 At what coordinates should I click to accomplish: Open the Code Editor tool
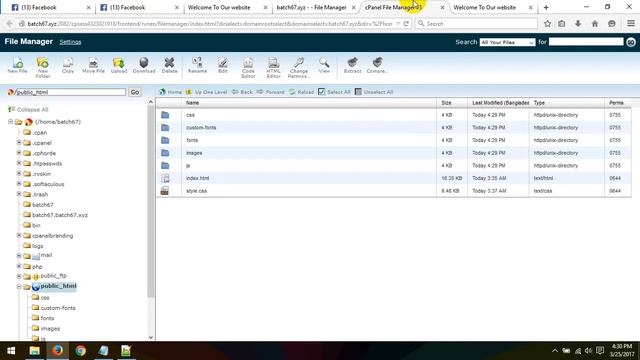248,67
